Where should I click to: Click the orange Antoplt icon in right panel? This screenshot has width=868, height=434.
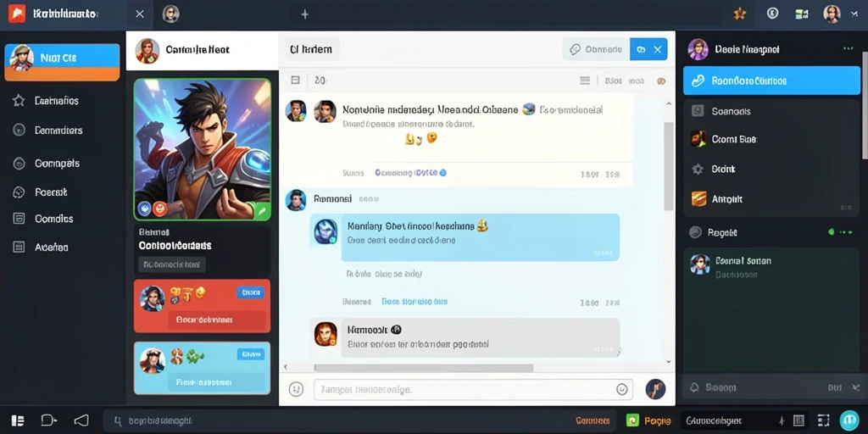click(698, 198)
